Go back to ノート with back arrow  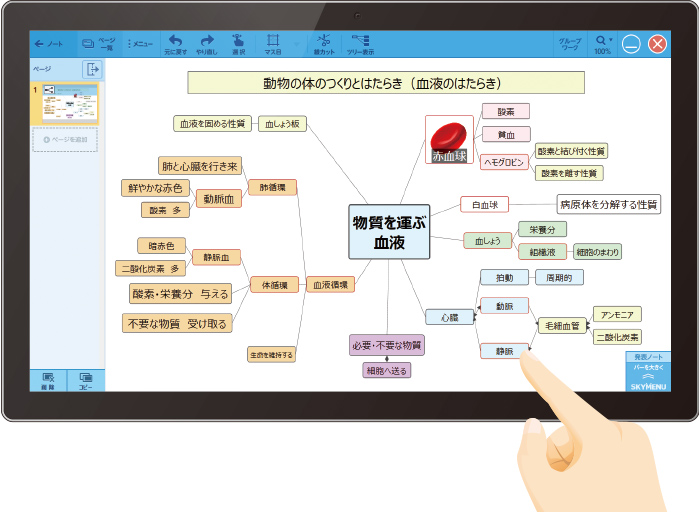48,44
